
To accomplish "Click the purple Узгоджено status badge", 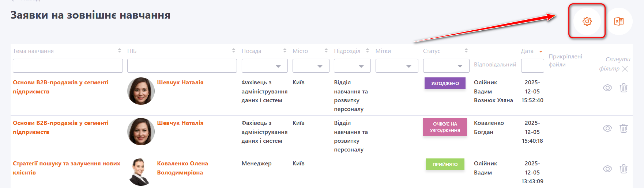I will click(445, 83).
